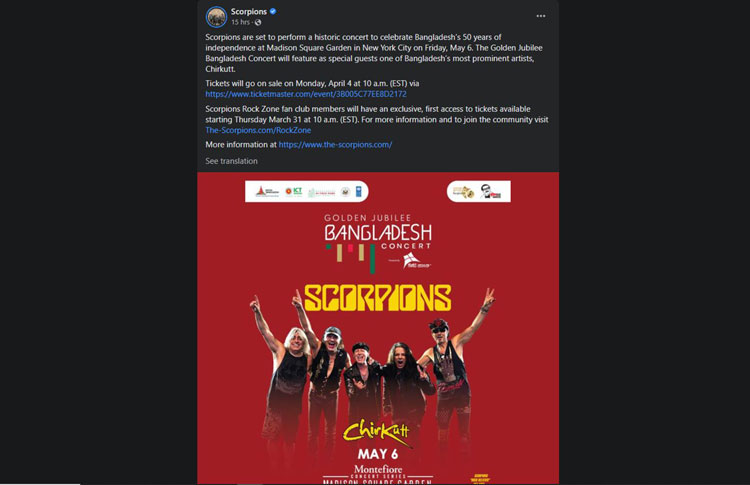The image size is (750, 485).
Task: Click the small yellow tour badge
Action: 481,479
